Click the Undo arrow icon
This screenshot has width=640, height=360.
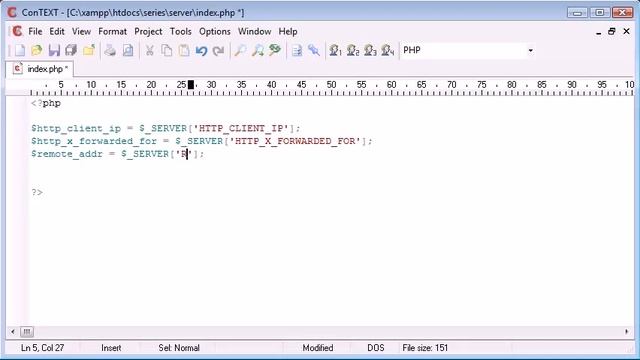point(201,50)
